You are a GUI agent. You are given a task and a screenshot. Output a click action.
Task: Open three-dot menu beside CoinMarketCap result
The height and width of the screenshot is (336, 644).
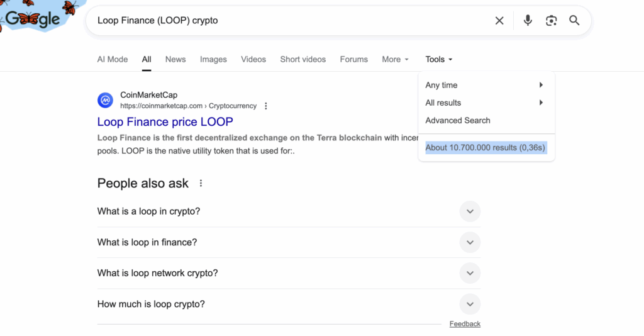(266, 106)
